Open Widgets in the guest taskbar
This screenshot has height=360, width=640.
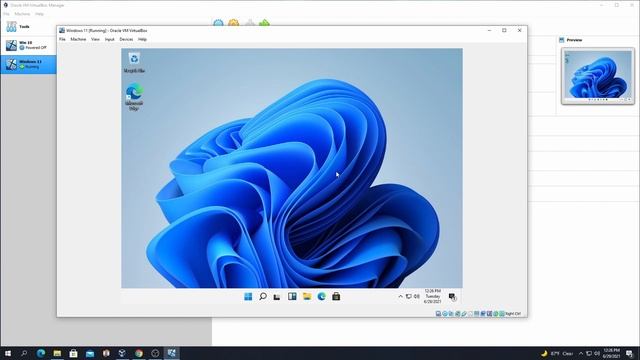292,297
